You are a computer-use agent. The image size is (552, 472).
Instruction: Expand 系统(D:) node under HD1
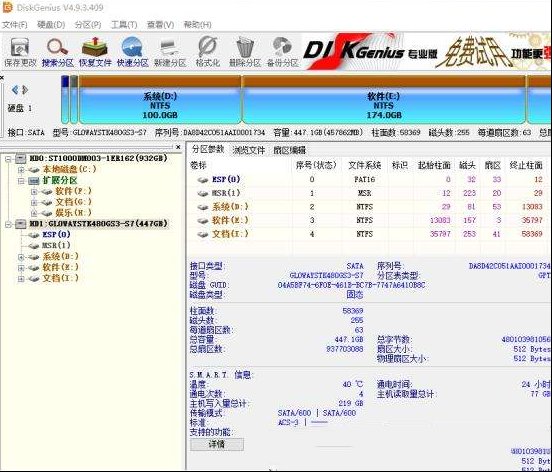click(x=21, y=257)
